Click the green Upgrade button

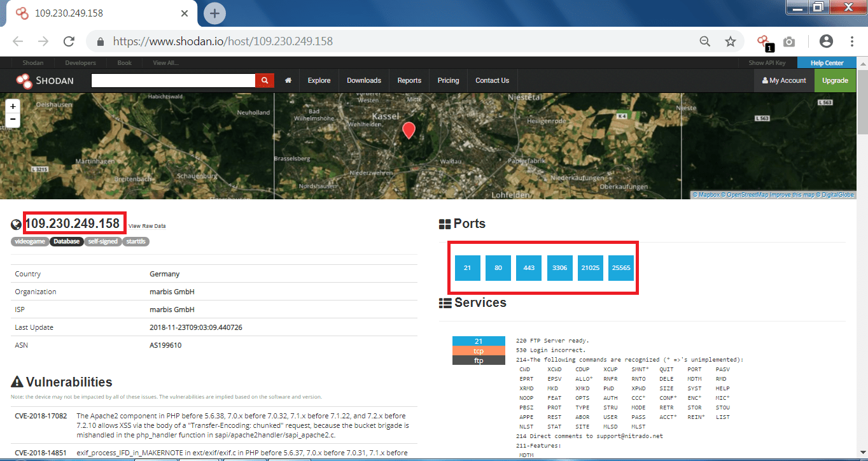tap(835, 80)
